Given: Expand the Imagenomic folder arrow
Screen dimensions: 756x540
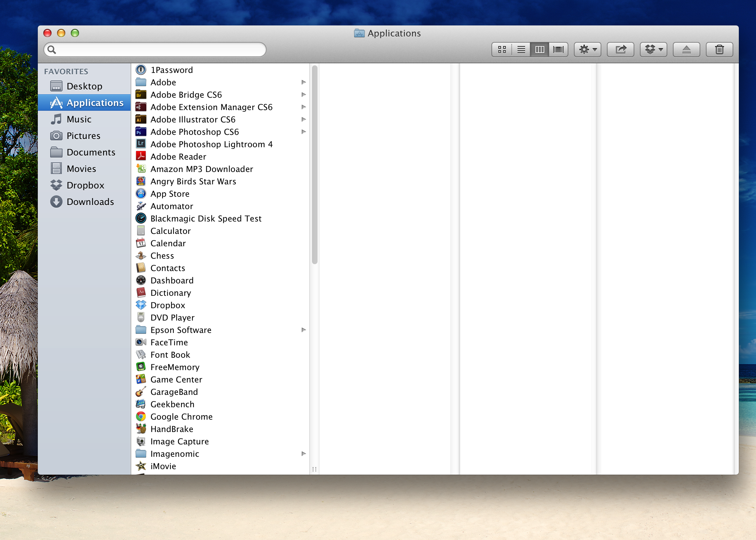Looking at the screenshot, I should pyautogui.click(x=303, y=454).
